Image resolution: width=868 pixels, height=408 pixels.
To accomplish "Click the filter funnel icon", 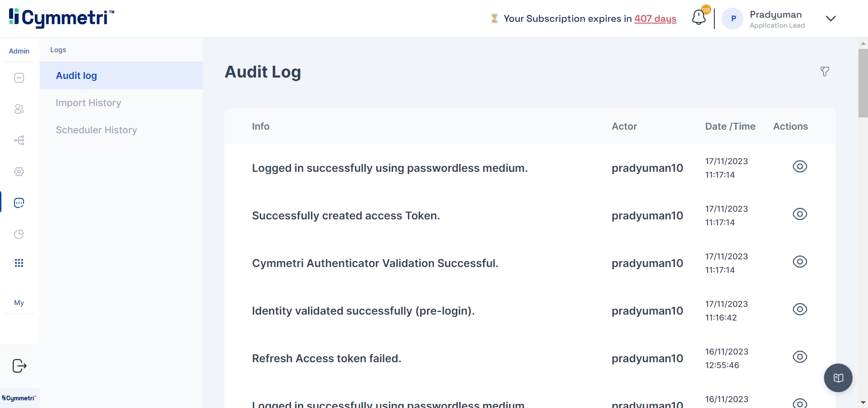I will pos(824,72).
